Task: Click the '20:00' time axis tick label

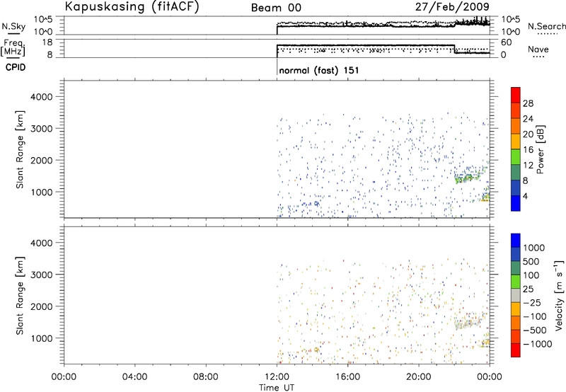Action: click(419, 377)
